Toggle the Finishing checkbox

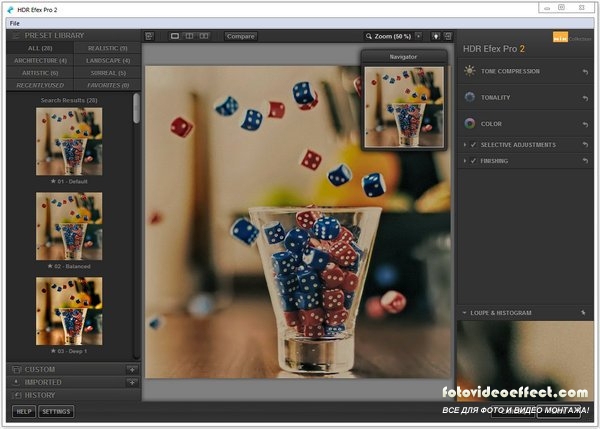pos(473,161)
